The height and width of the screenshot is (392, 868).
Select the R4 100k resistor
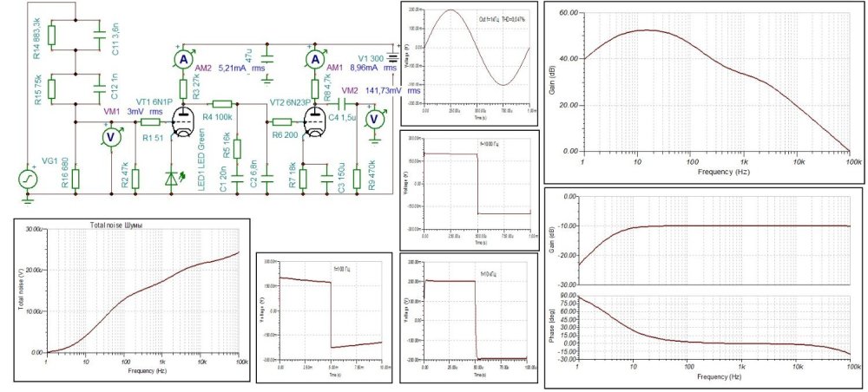coord(222,103)
